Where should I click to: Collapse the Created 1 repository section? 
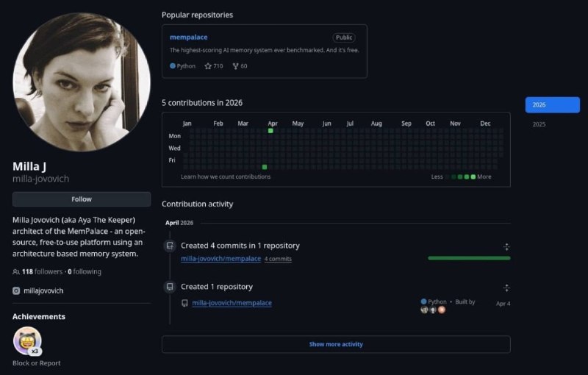pyautogui.click(x=506, y=288)
